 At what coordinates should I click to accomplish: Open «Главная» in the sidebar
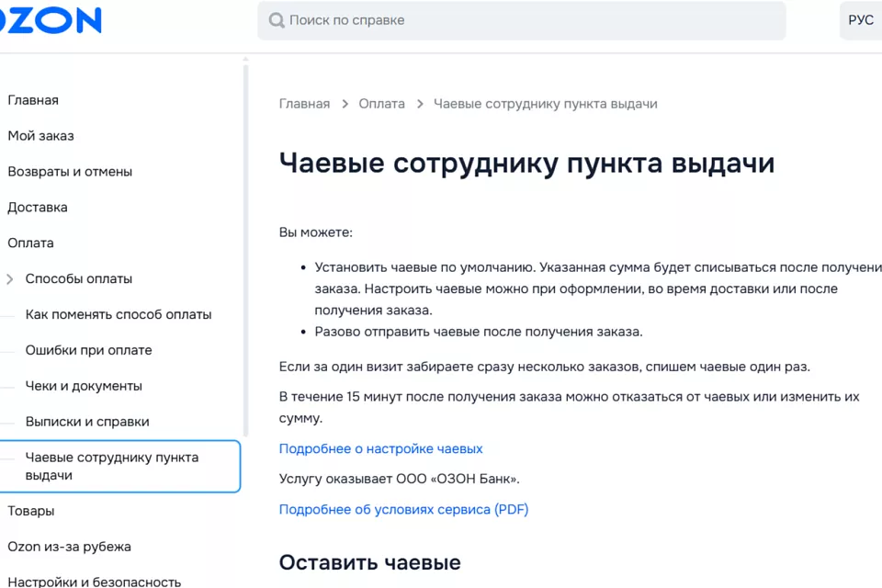(33, 100)
